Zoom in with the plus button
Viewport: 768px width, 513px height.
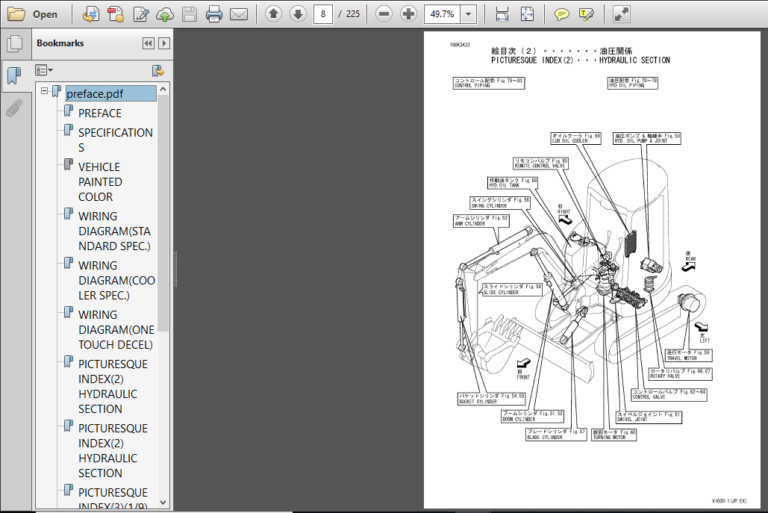tap(408, 14)
